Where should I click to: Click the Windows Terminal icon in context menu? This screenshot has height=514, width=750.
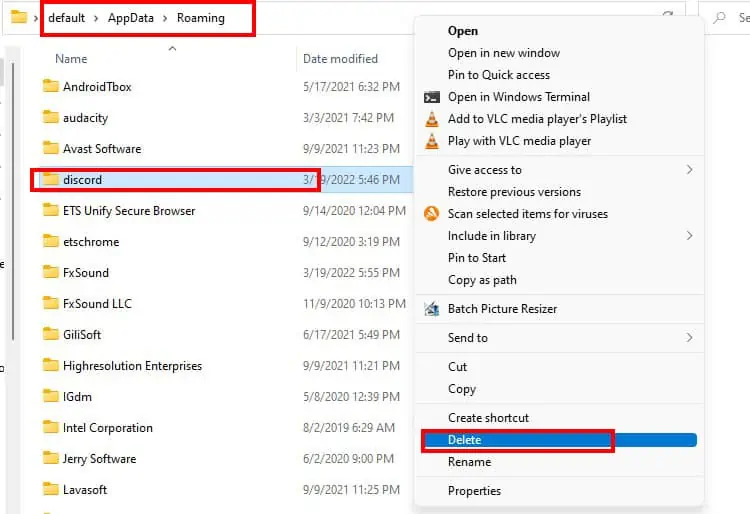pyautogui.click(x=431, y=97)
